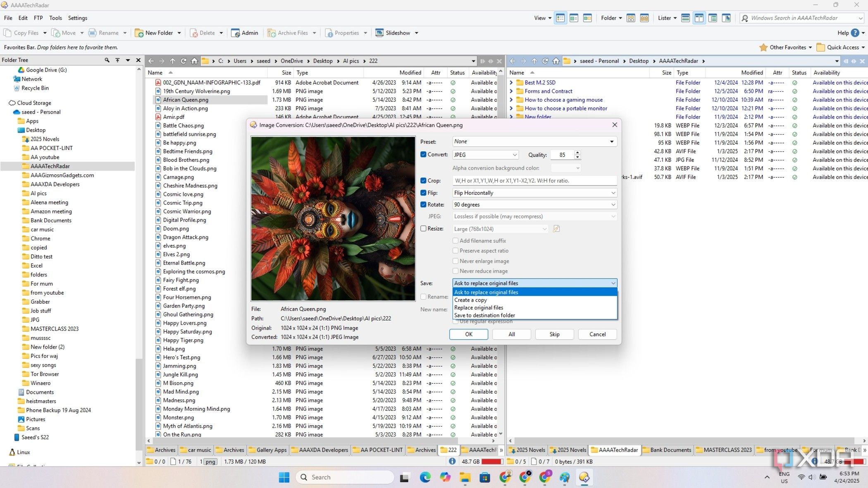Click the Help question mark icon
The width and height of the screenshot is (868, 488).
coord(855,33)
